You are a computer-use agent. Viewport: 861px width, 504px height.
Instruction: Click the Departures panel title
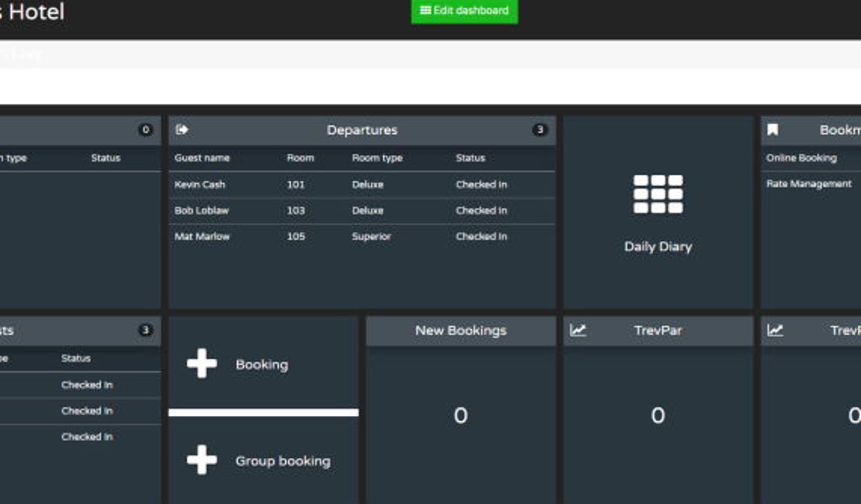point(362,130)
